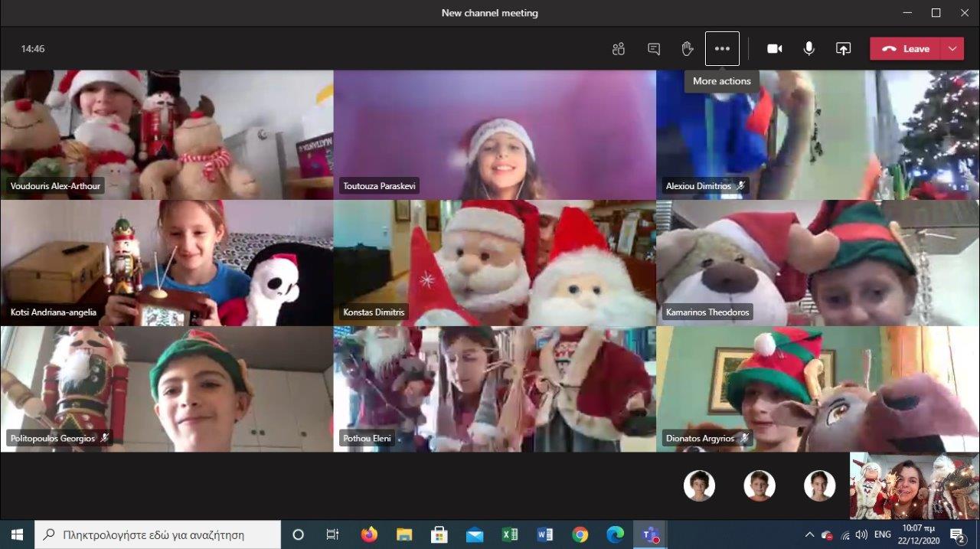Click the red Leave button
980x549 pixels.
[x=906, y=49]
